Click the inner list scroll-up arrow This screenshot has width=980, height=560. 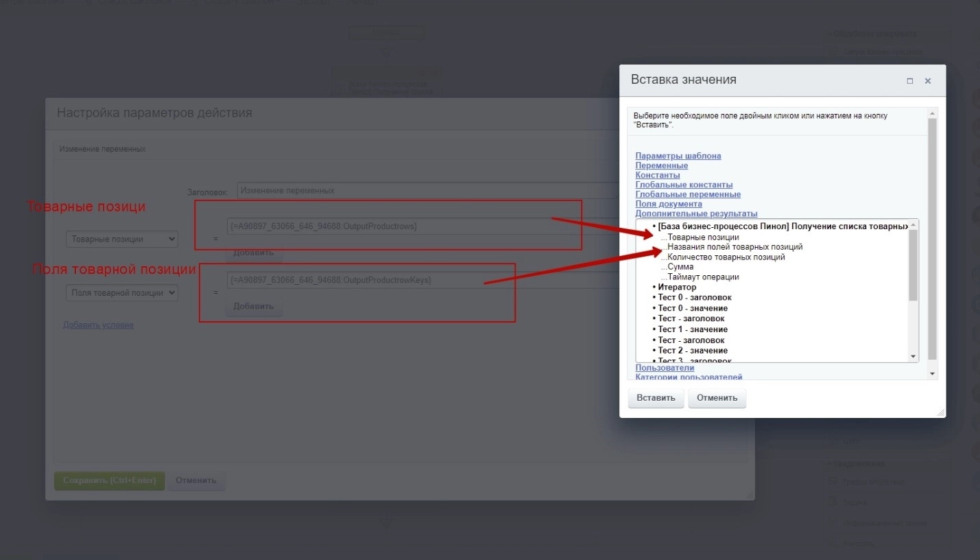[x=913, y=225]
